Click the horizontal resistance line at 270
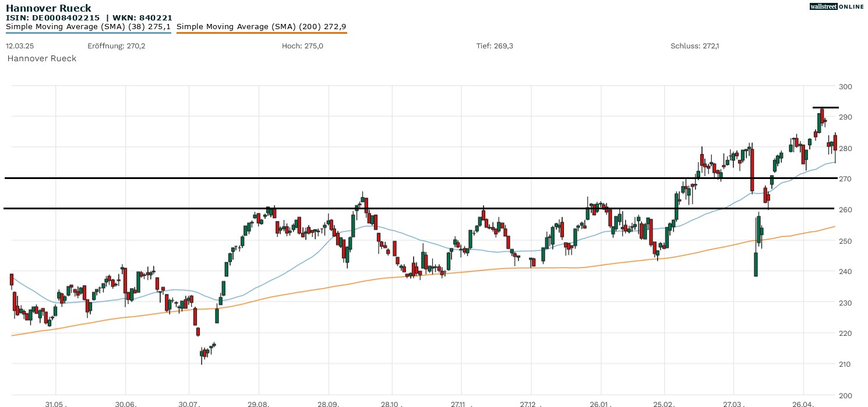 pos(421,178)
